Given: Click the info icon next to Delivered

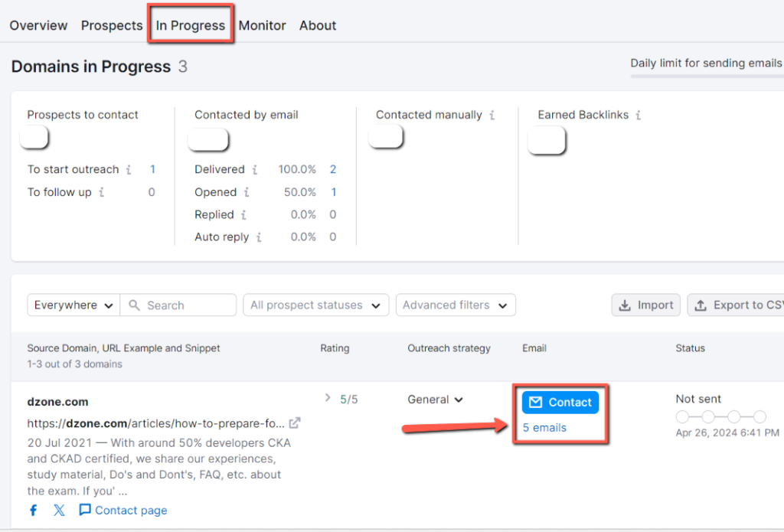Looking at the screenshot, I should pyautogui.click(x=254, y=169).
